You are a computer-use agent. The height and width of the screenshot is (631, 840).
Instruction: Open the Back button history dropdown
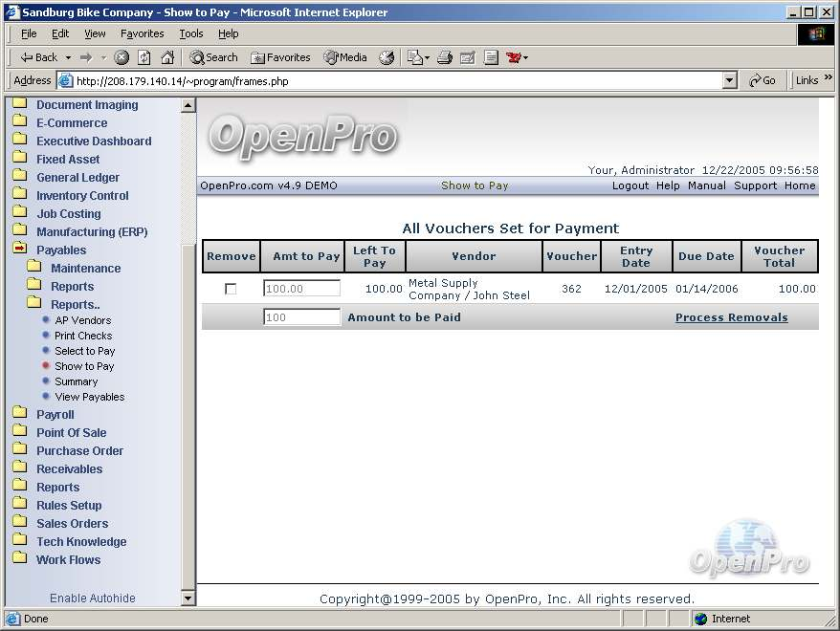tap(66, 57)
